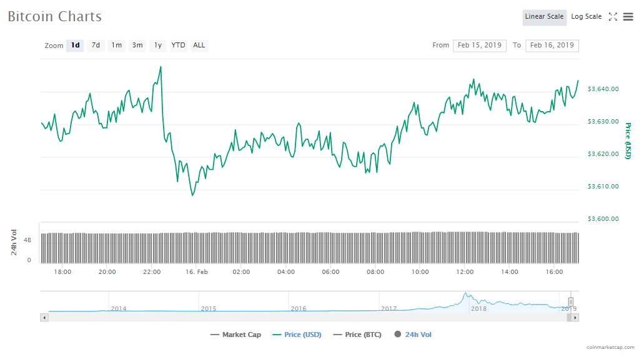This screenshot has width=644, height=357.
Task: Click navigator scrollbar right arrow
Action: (575, 318)
